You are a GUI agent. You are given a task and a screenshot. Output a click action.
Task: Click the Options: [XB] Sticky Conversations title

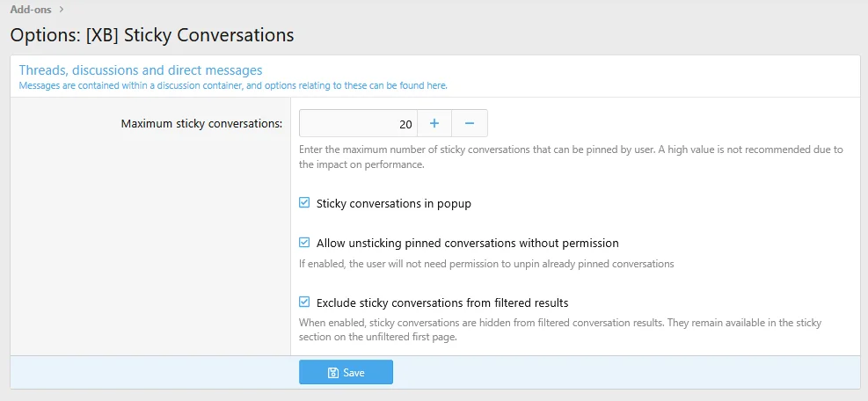coord(152,35)
